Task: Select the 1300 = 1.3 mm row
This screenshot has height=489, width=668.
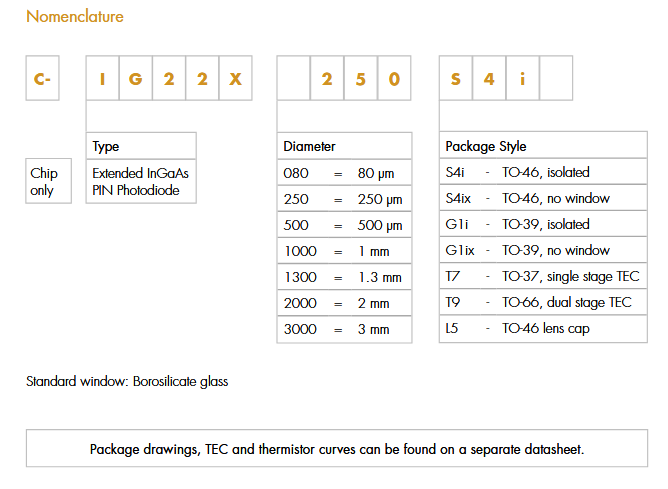Action: coord(343,277)
